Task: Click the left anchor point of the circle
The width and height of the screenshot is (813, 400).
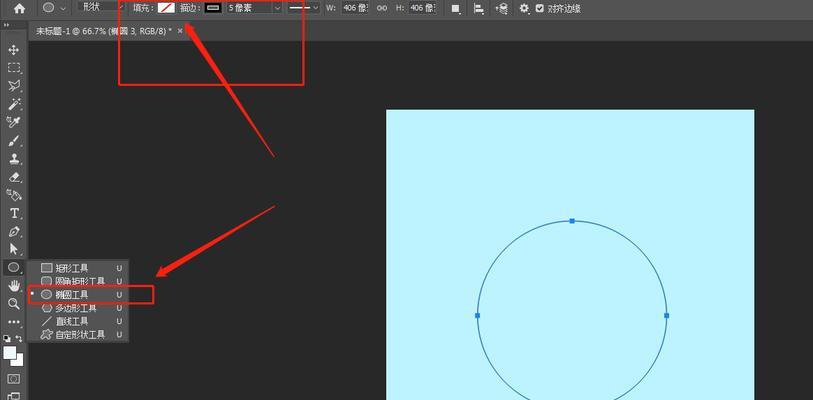Action: (x=478, y=315)
